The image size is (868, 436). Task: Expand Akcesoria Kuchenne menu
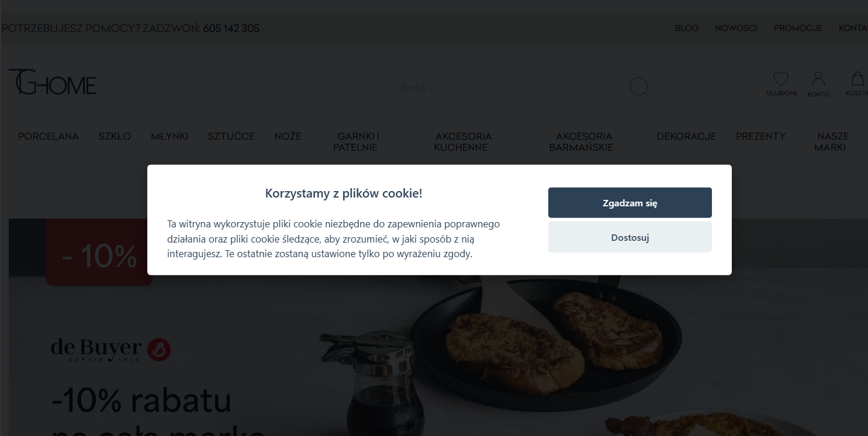pyautogui.click(x=461, y=142)
